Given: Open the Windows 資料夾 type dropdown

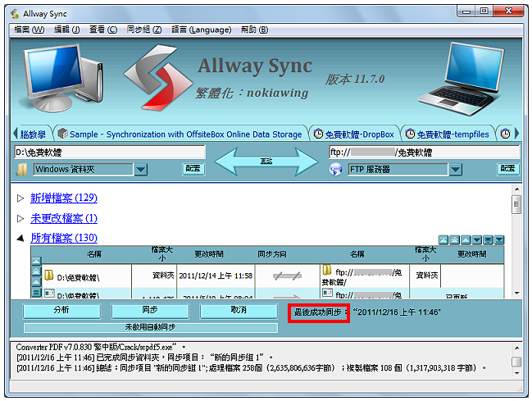Looking at the screenshot, I should [x=141, y=169].
